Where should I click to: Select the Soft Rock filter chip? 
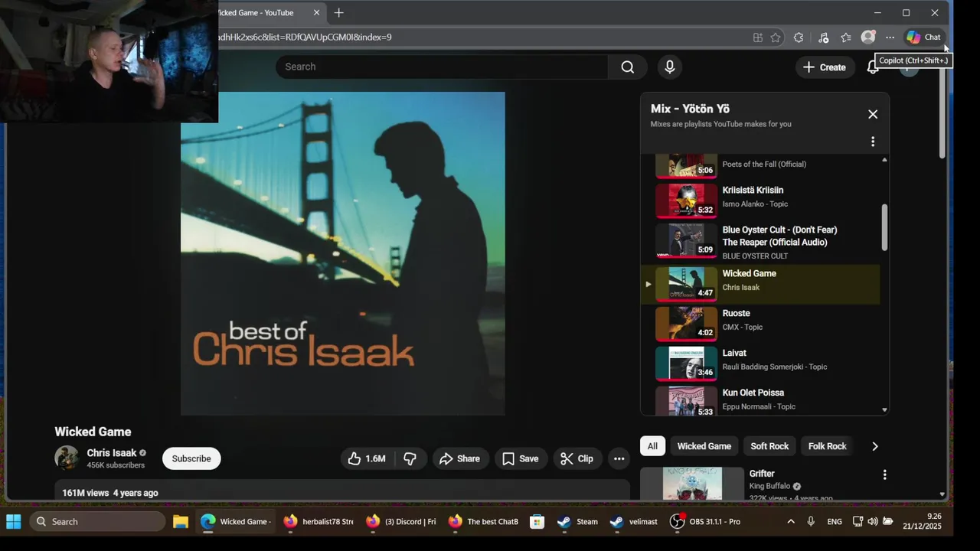[x=769, y=446]
